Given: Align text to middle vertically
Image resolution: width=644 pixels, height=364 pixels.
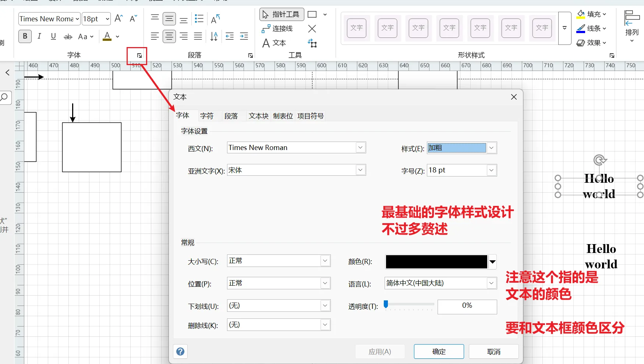Looking at the screenshot, I should coord(169,18).
